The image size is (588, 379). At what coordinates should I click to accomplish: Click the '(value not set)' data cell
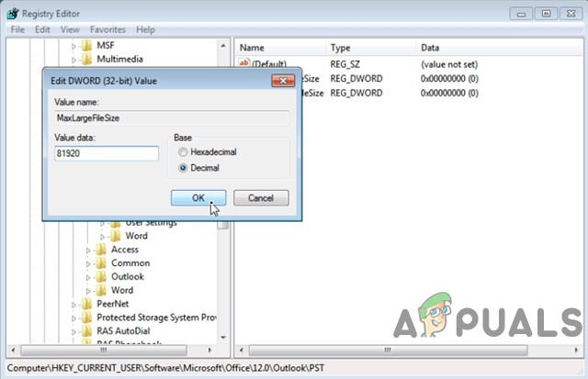tap(449, 64)
